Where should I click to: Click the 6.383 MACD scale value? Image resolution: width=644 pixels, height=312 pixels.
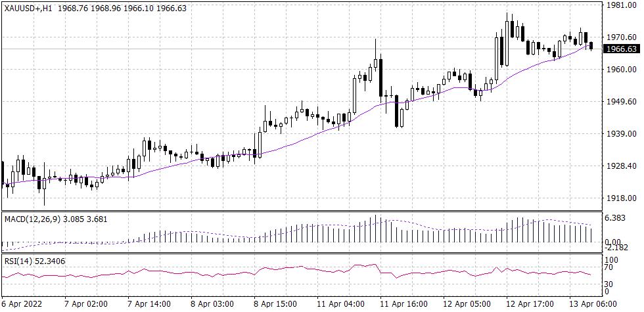click(616, 218)
